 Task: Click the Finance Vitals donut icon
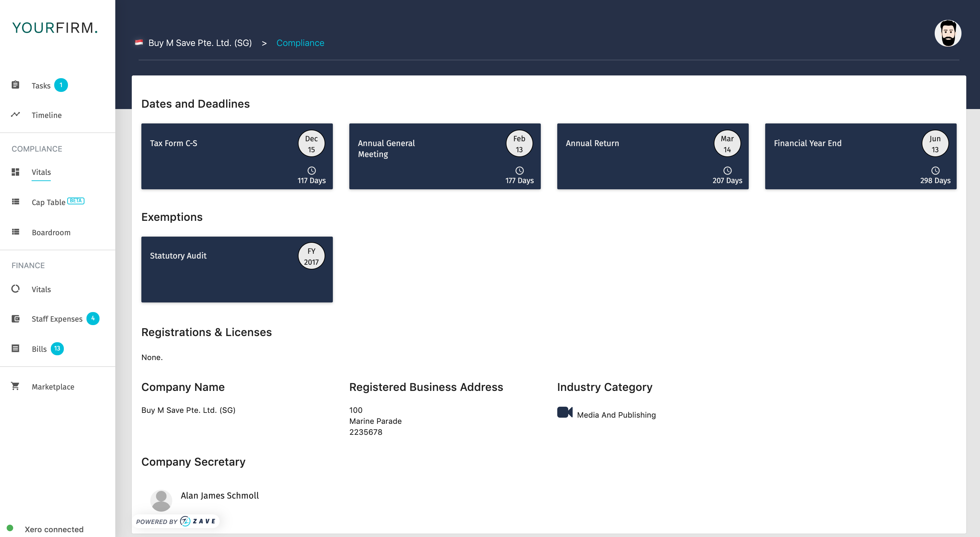[x=15, y=289]
